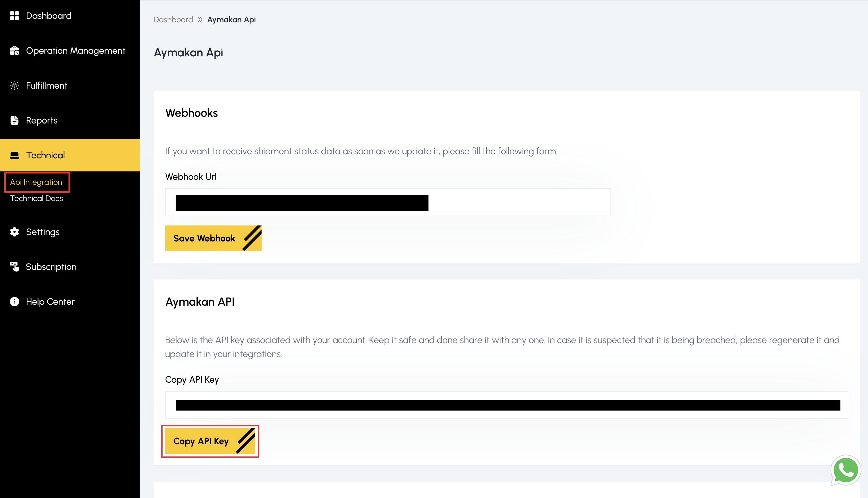Open the Help Center label
This screenshot has width=868, height=498.
click(50, 302)
